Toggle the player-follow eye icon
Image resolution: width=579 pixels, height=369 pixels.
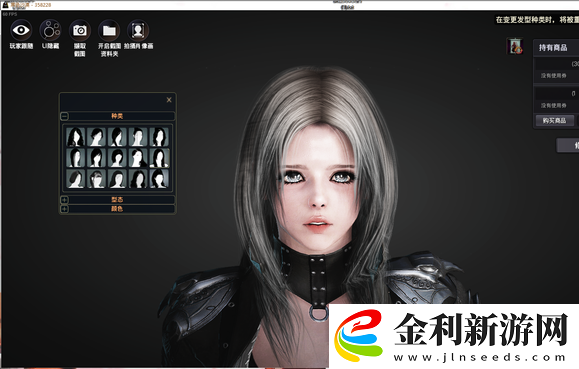[x=21, y=30]
